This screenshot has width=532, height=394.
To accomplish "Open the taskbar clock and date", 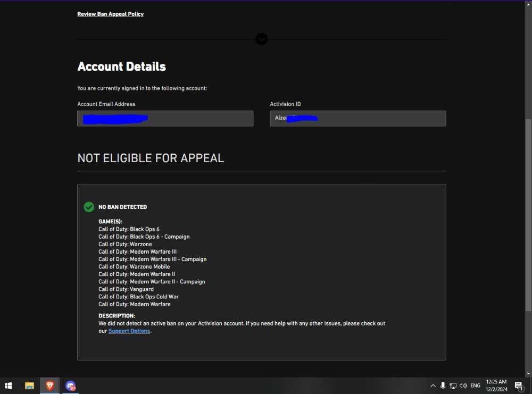I will point(496,385).
